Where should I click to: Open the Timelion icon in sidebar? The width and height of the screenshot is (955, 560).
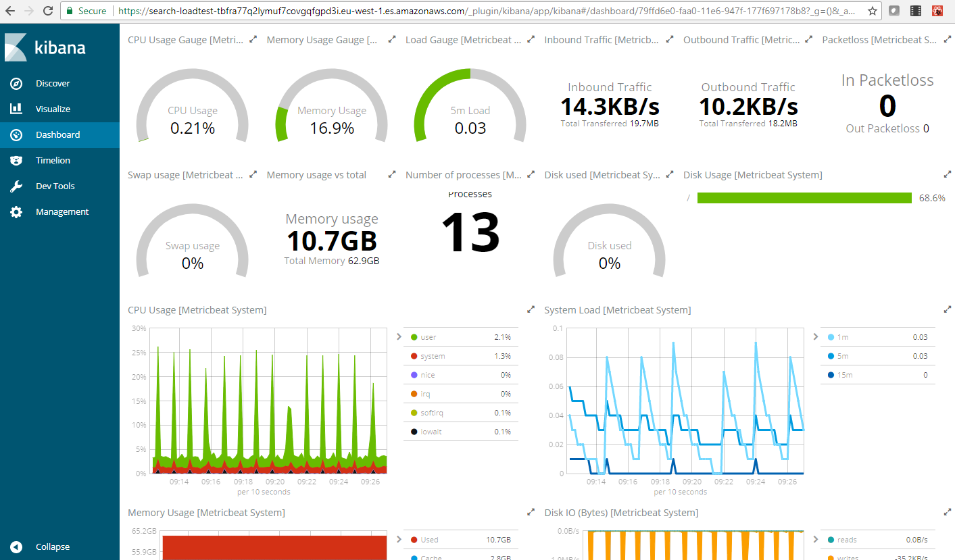click(16, 160)
